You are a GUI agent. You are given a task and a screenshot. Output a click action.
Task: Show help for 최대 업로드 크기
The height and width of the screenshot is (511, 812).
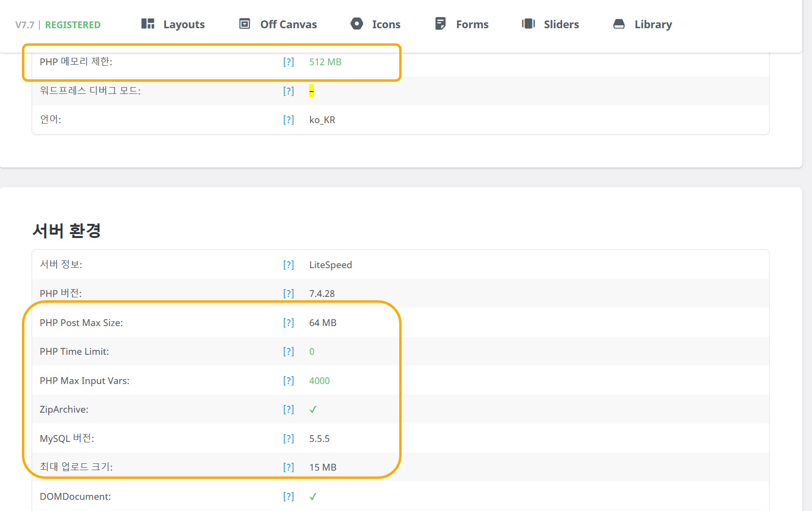click(x=289, y=467)
